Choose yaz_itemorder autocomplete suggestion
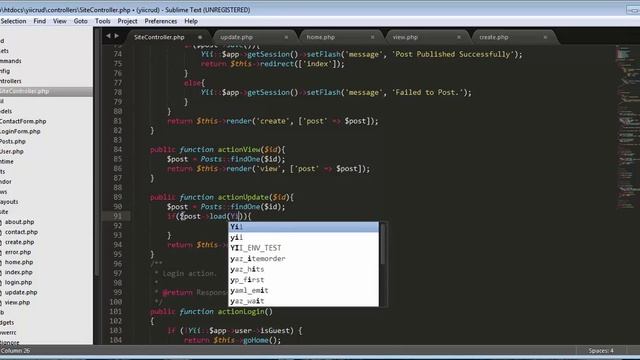Screen dimensions: 640x360 click(303, 259)
